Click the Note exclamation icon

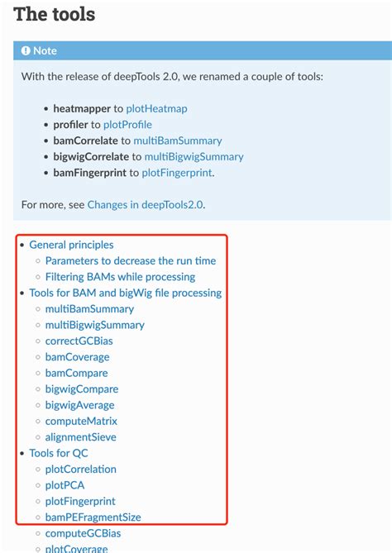click(26, 50)
